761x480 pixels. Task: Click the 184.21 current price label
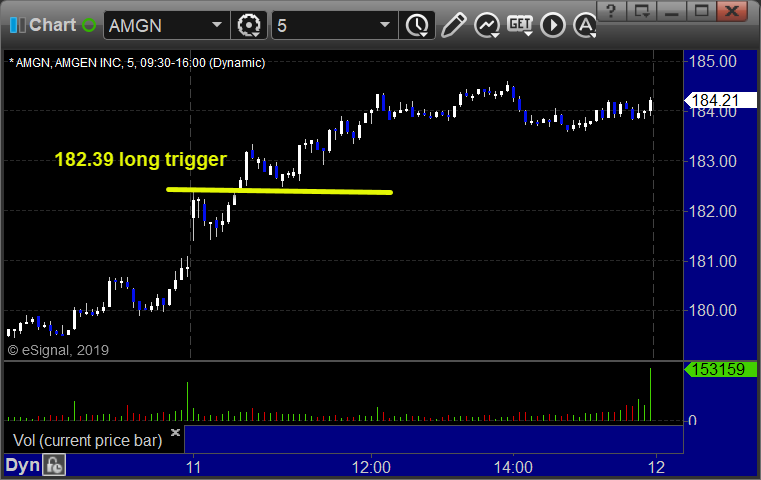[721, 100]
